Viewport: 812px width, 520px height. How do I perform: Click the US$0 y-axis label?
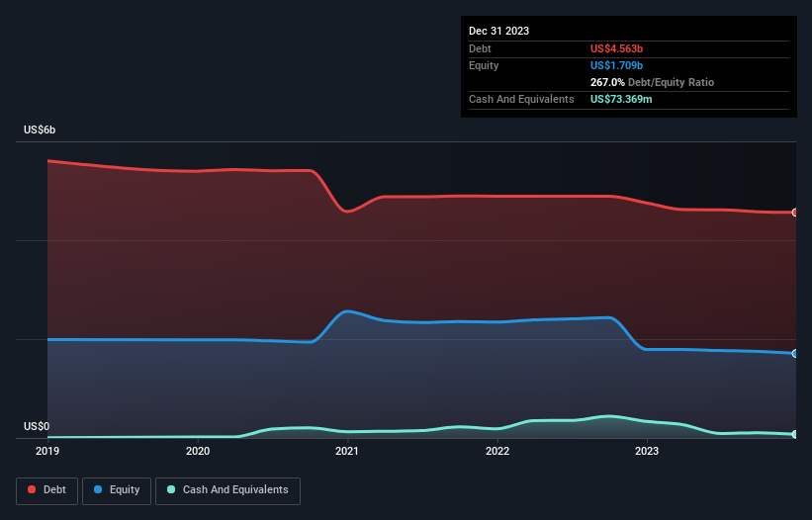tap(37, 426)
